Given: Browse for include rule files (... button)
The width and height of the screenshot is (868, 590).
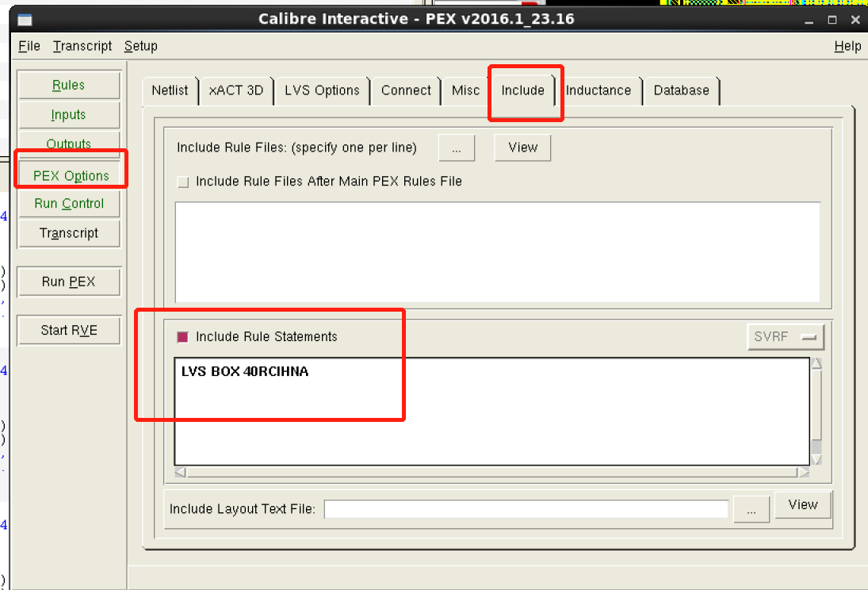Looking at the screenshot, I should [x=456, y=148].
